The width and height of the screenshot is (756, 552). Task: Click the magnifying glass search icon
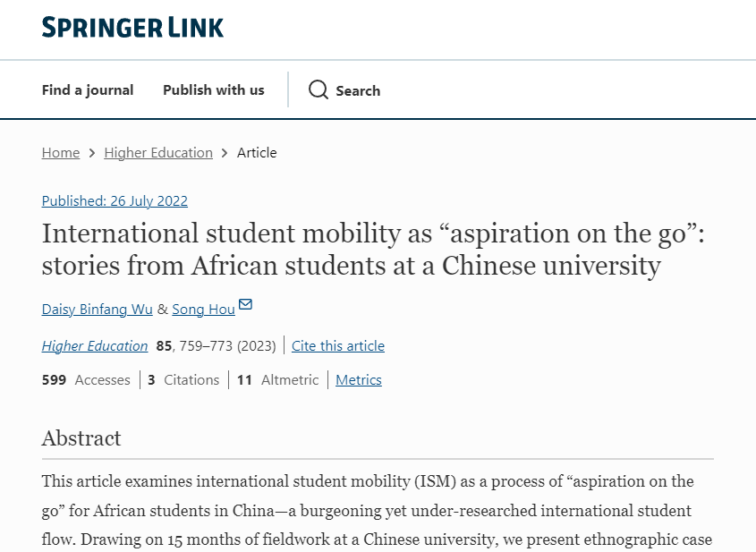319,89
